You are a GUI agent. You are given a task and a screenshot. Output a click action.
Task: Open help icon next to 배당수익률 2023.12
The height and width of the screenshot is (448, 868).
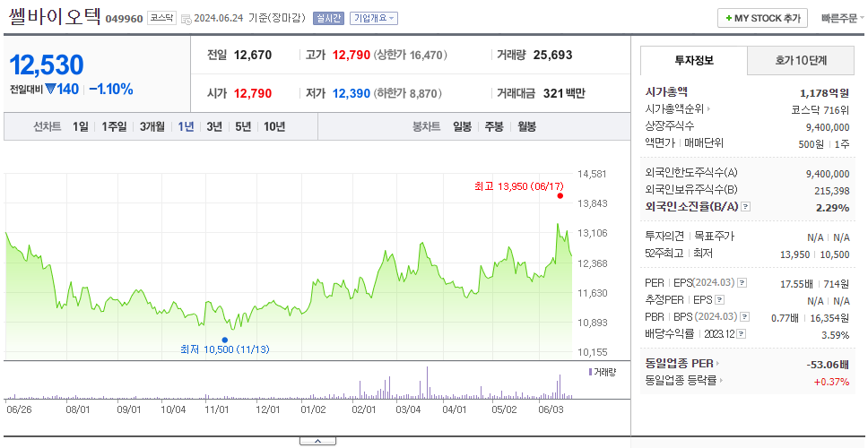pos(742,334)
